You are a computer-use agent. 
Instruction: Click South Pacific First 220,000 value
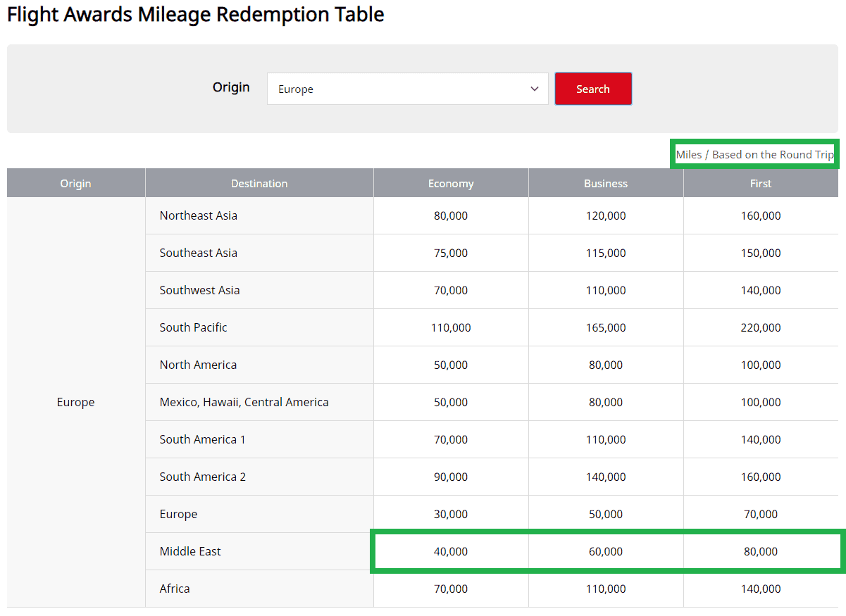click(761, 327)
